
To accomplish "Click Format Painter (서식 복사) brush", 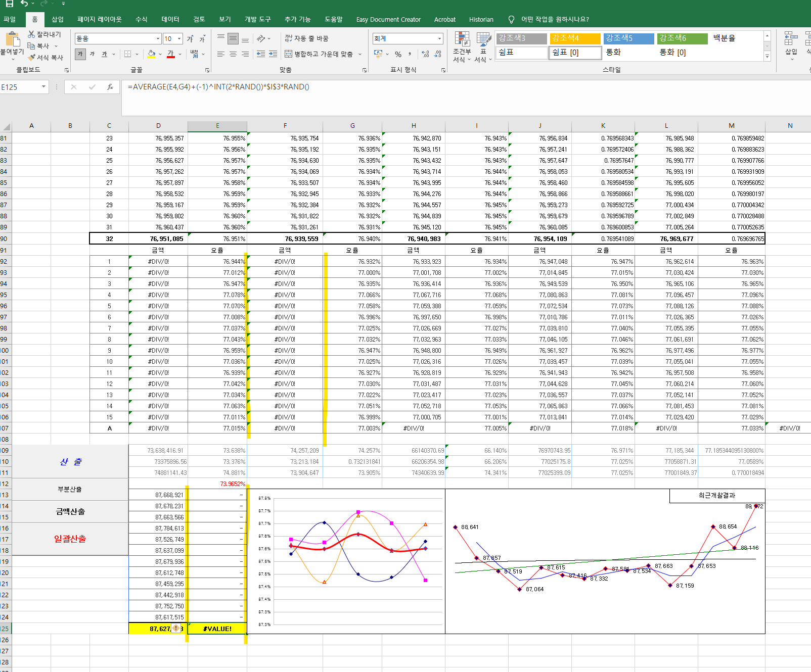I will click(31, 58).
